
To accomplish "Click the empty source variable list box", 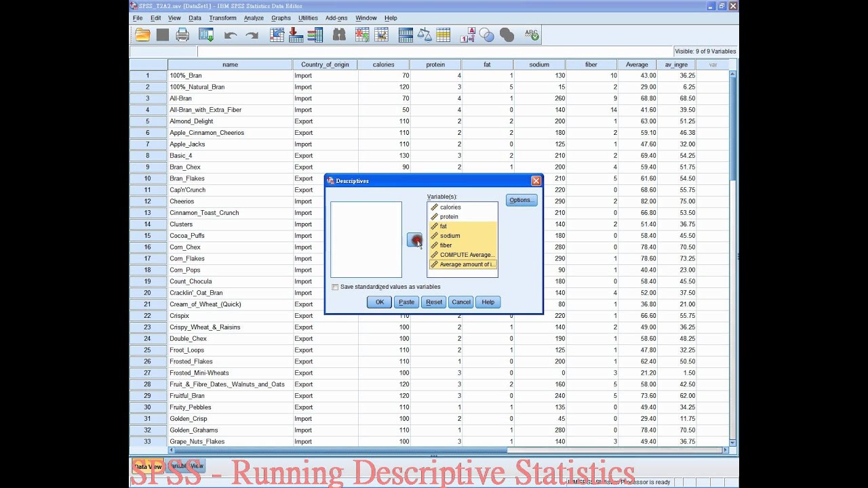I will tap(366, 239).
